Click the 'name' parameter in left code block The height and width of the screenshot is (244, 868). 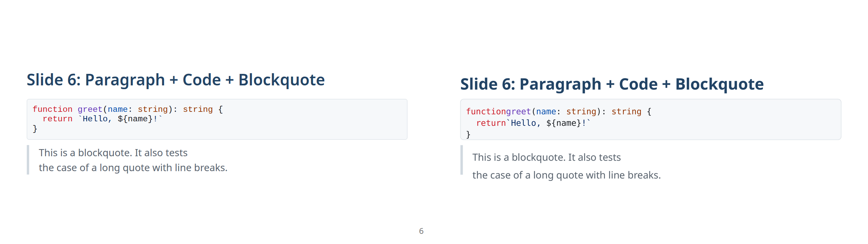(118, 109)
